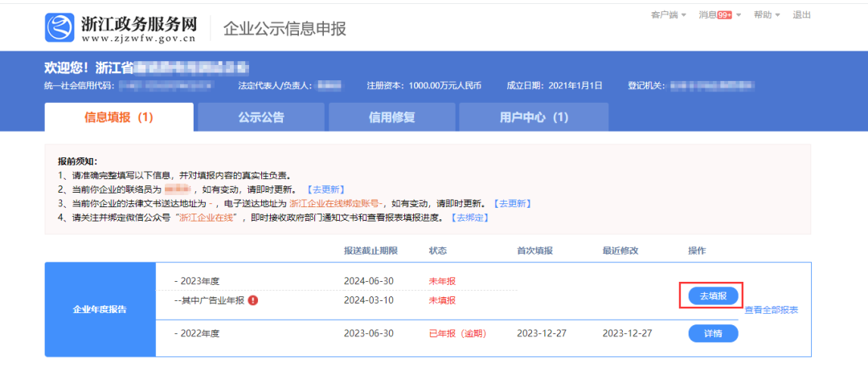Click the 2024-03-10 deadline date
This screenshot has height=387, width=868.
pos(369,300)
